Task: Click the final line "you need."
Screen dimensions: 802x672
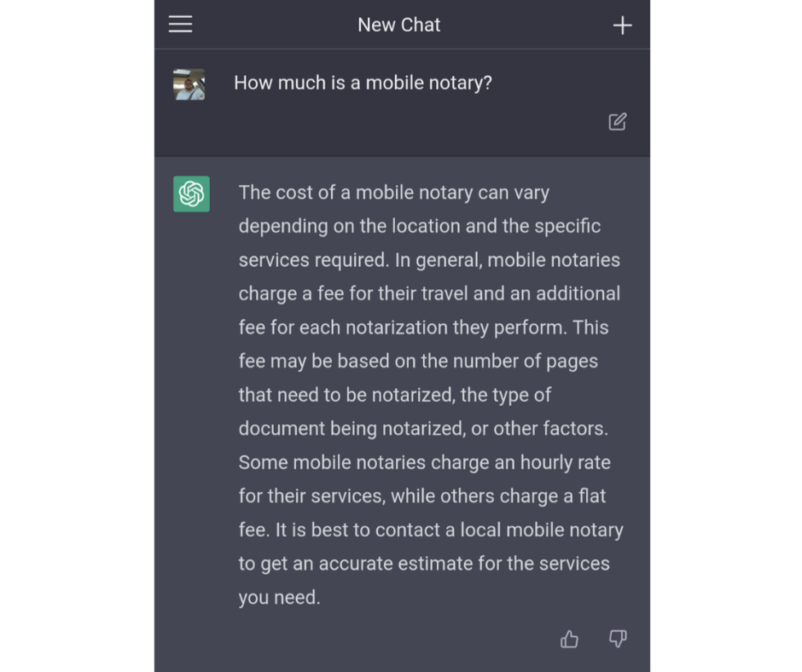Action: pos(279,597)
